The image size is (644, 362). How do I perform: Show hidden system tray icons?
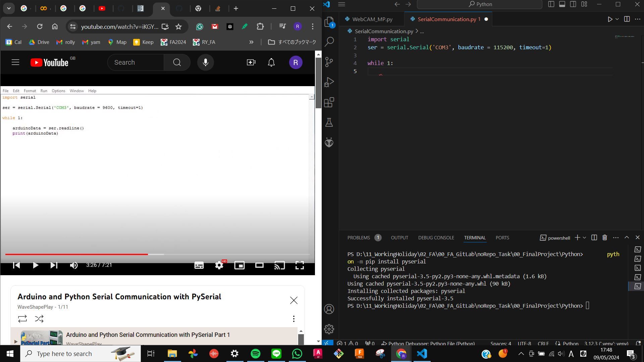[521, 354]
